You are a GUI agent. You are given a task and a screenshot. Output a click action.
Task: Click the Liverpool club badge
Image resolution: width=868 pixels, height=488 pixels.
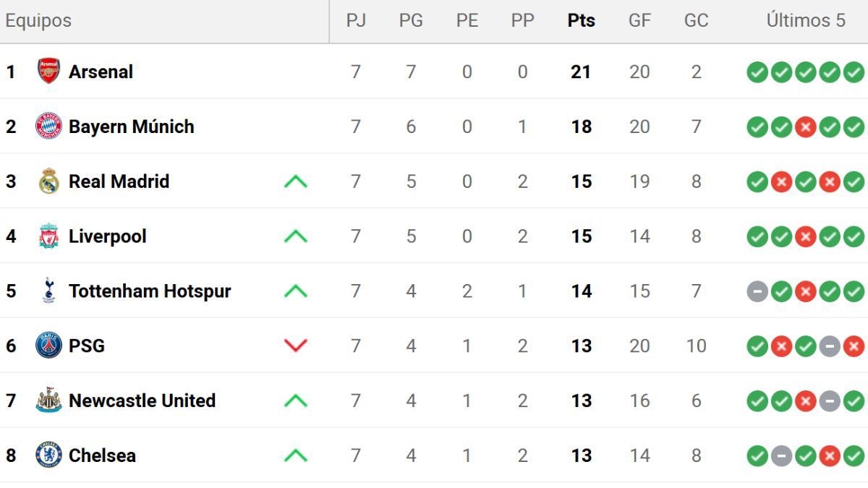(x=48, y=236)
